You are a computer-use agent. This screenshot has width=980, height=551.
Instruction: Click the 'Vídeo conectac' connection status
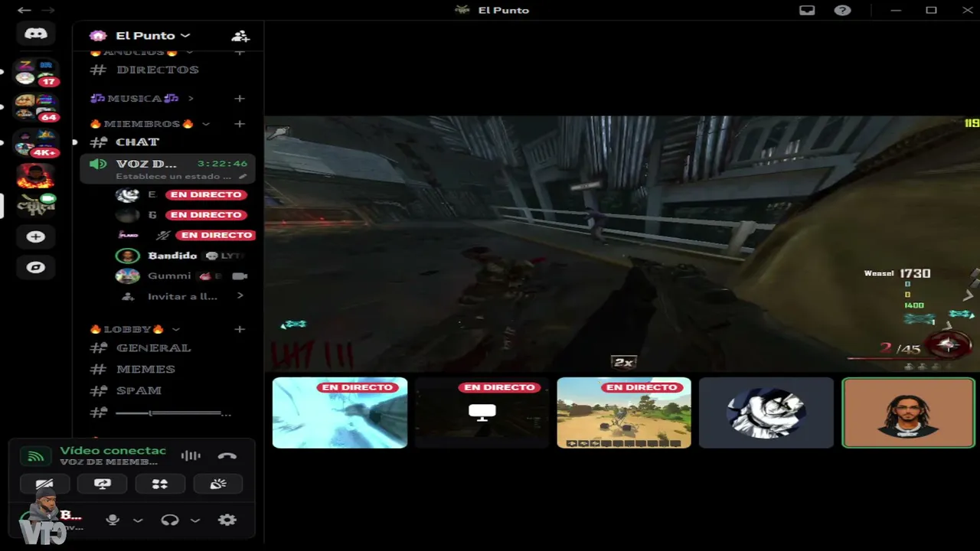click(113, 451)
